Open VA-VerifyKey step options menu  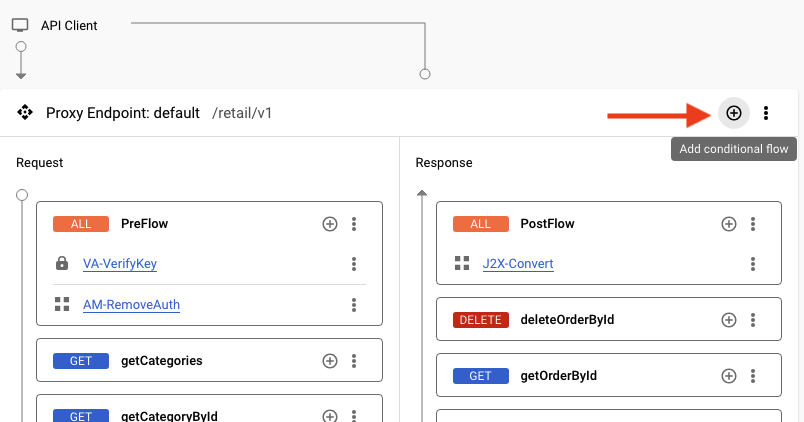click(x=354, y=264)
